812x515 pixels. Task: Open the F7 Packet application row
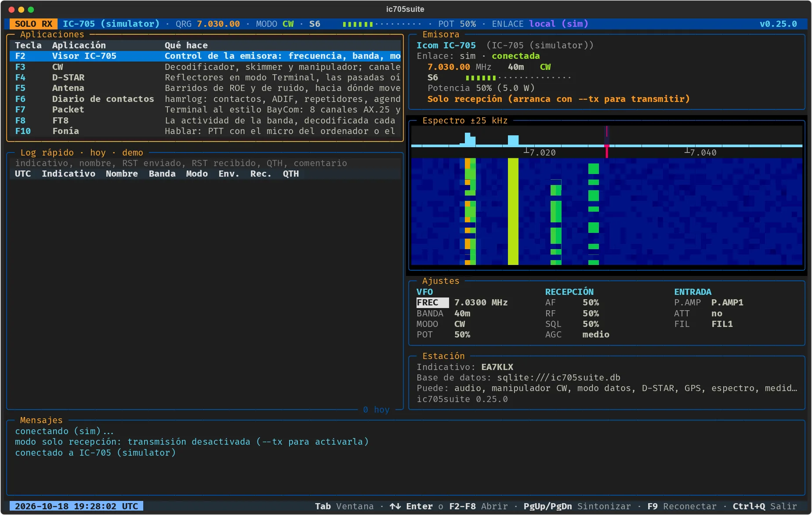pos(205,109)
